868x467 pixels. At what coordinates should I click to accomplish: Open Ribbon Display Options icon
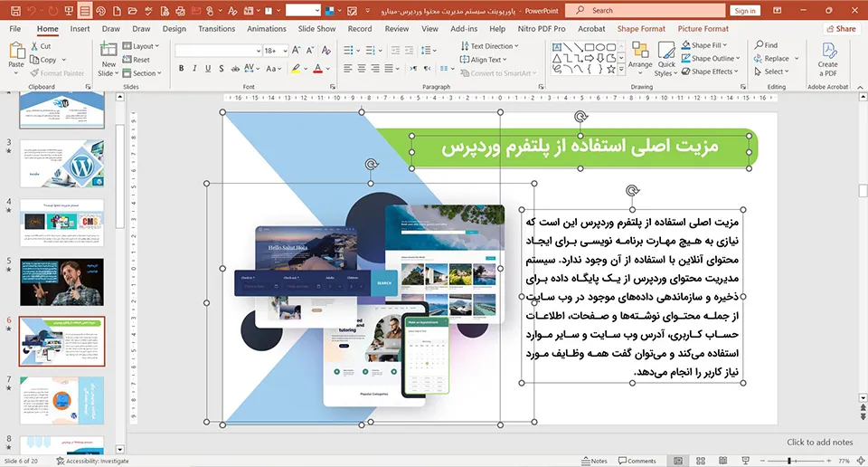(x=778, y=11)
